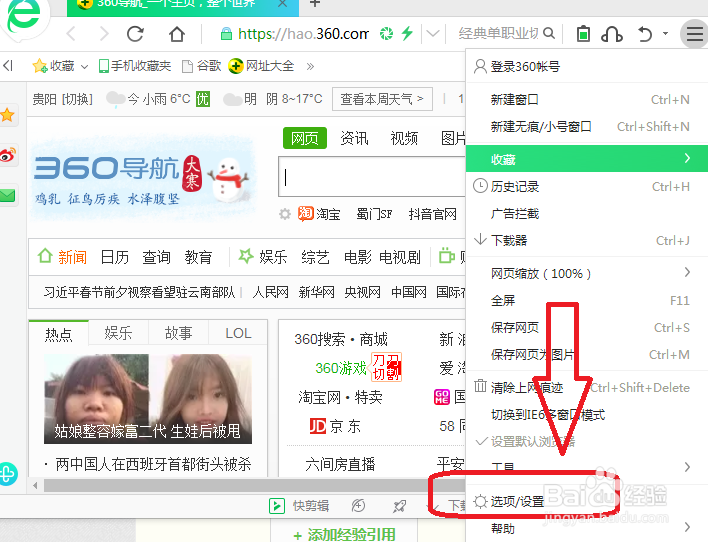708x542 pixels.
Task: Switch to the 视频 search tab
Action: pos(404,138)
